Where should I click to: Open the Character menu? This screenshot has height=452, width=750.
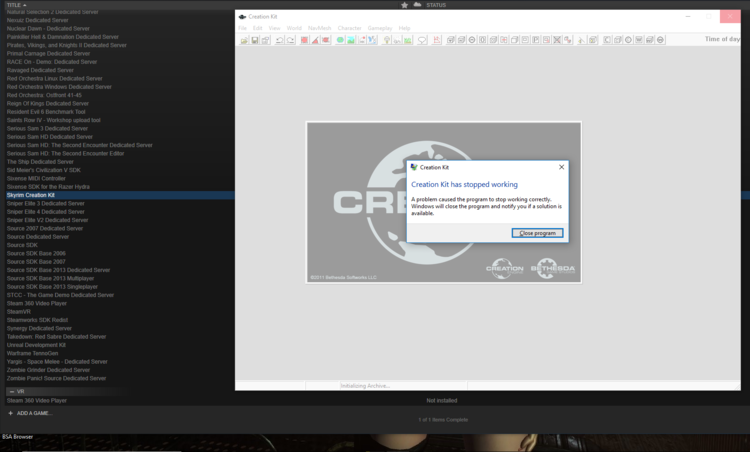(350, 28)
